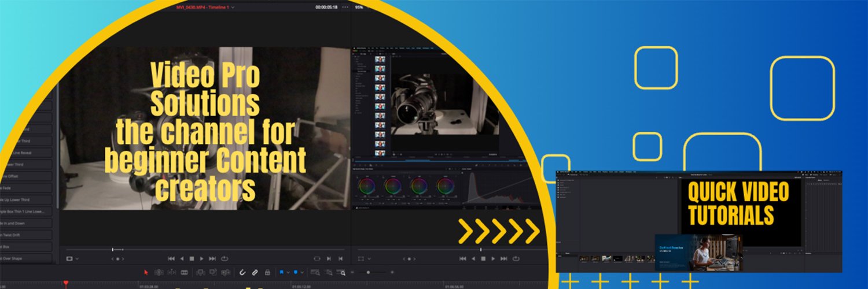
Task: Click the blue Flag icon in toolbar
Action: pos(281,272)
